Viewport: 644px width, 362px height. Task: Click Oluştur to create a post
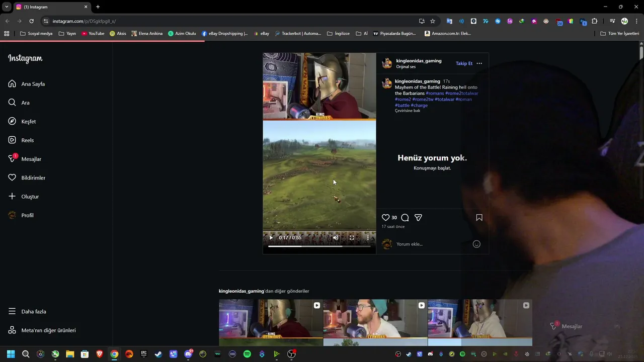24,197
